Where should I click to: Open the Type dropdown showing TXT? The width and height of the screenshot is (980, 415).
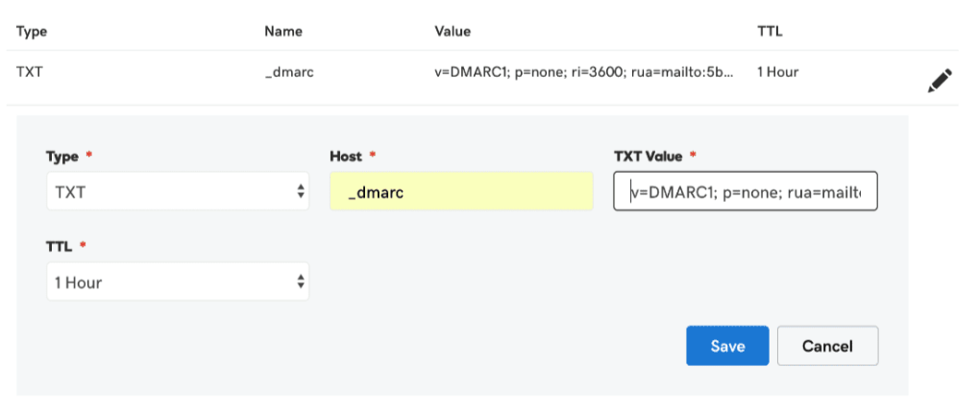(x=178, y=191)
